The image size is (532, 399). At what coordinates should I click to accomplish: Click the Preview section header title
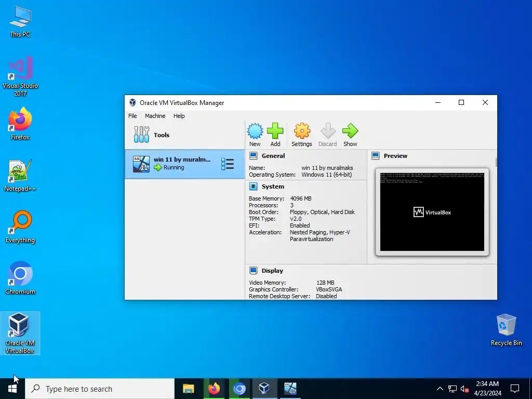395,156
